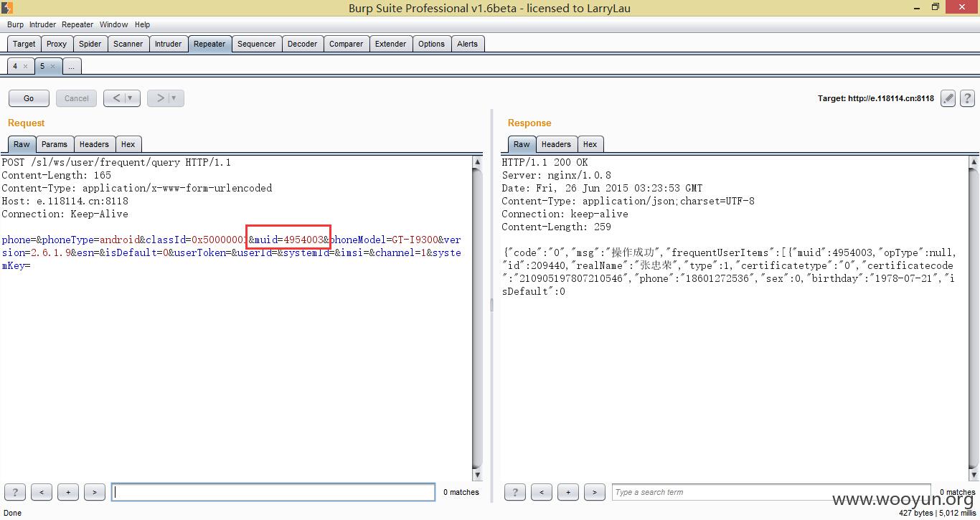980x520 pixels.
Task: Select the Repeater tool tab
Action: click(209, 44)
